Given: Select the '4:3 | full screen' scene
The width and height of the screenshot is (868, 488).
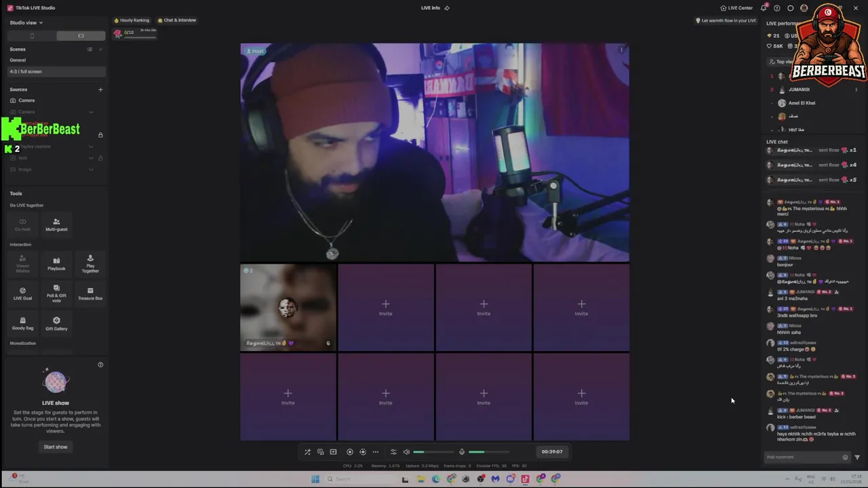Looking at the screenshot, I should click(56, 71).
